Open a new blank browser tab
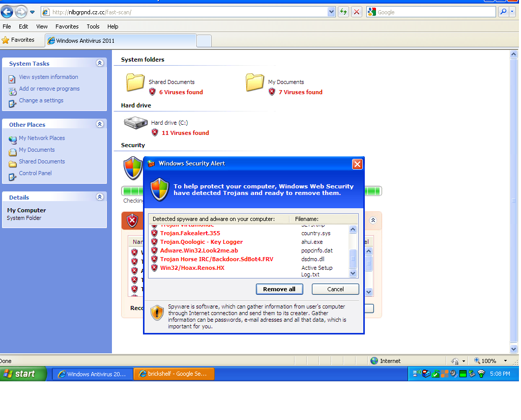Screen dimensions: 521x420 [204, 41]
